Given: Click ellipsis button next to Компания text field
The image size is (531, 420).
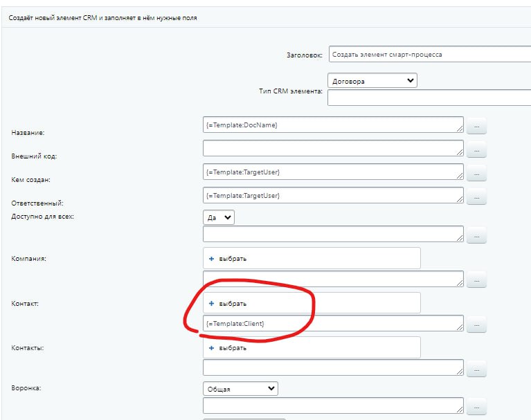Looking at the screenshot, I should coord(476,280).
